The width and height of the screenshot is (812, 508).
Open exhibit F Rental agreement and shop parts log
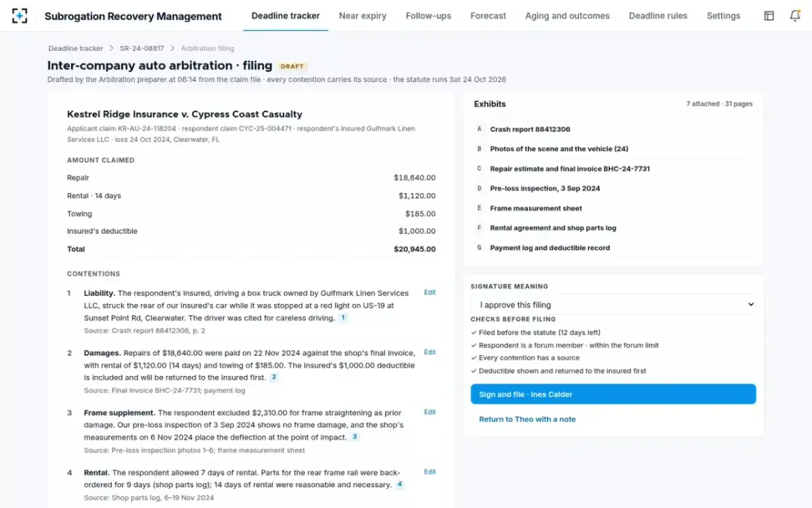point(613,228)
